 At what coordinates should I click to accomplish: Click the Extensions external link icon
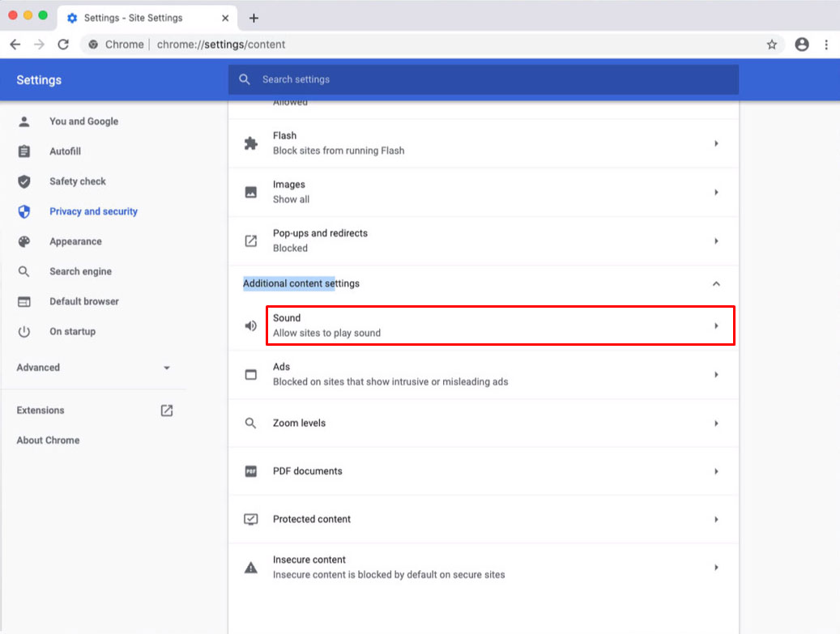[x=167, y=411]
